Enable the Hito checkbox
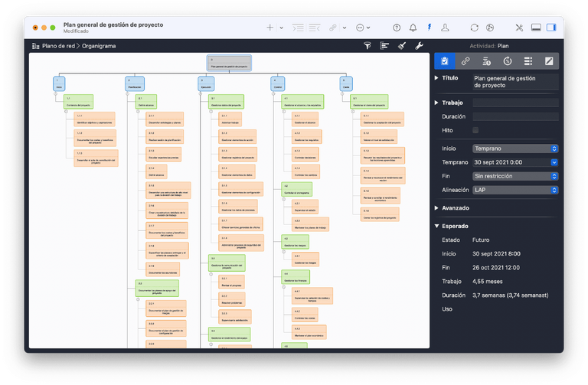Screen dimensions: 588x385 coord(475,130)
